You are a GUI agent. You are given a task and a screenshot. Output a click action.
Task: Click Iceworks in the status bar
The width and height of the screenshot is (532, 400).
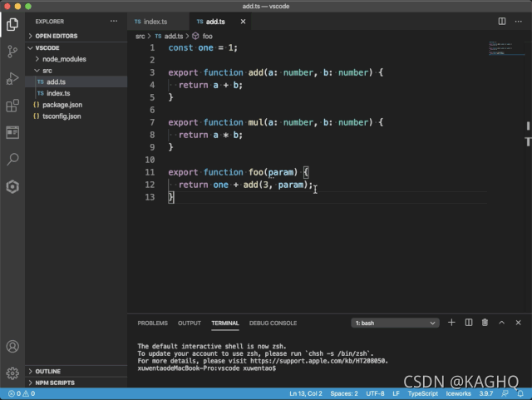pyautogui.click(x=458, y=393)
